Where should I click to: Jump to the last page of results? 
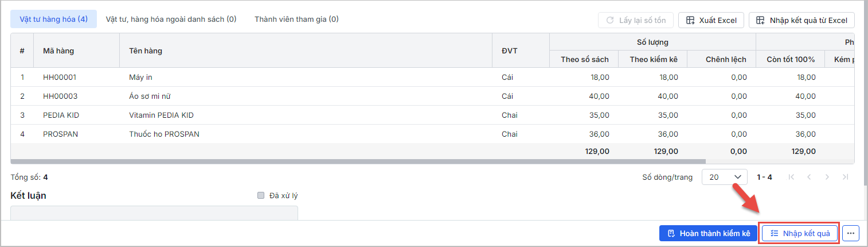pyautogui.click(x=845, y=177)
